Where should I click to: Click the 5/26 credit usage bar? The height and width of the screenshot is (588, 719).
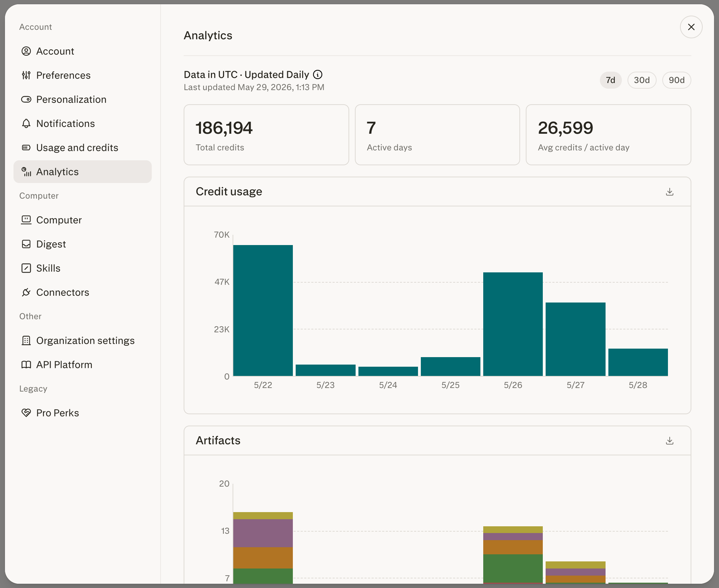tap(513, 324)
